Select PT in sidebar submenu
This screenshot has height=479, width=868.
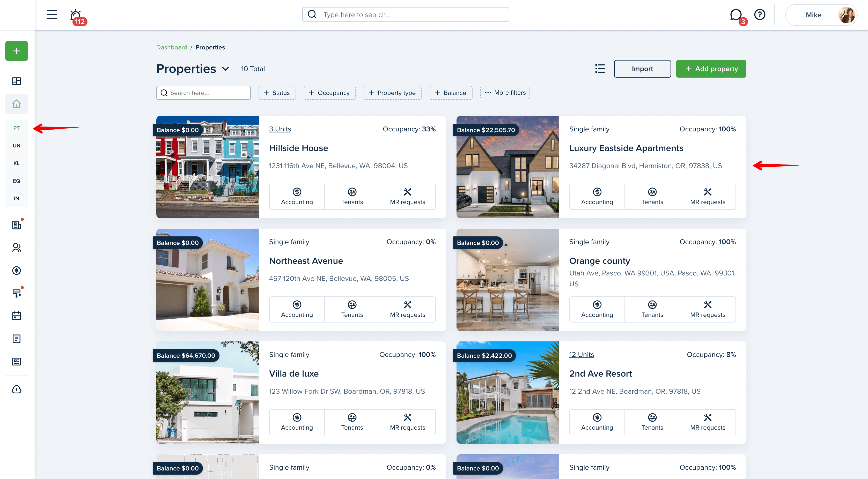pyautogui.click(x=17, y=128)
